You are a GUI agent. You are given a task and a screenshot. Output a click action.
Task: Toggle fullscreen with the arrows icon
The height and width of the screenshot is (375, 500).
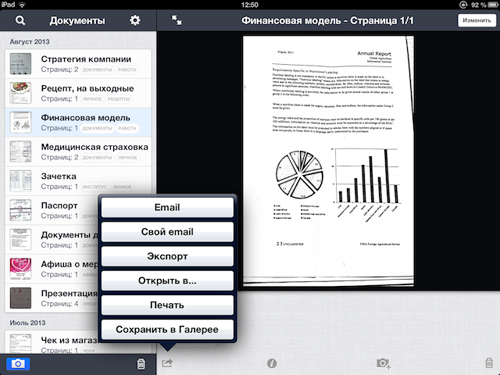click(177, 20)
